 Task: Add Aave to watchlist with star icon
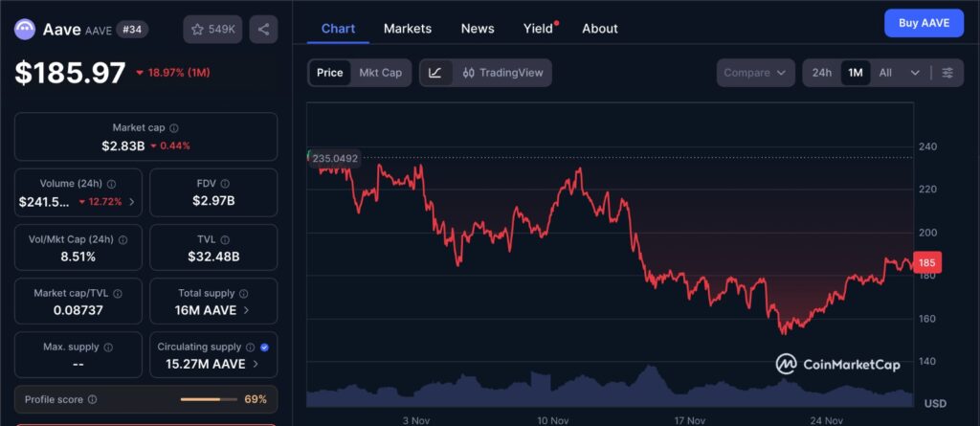[212, 30]
